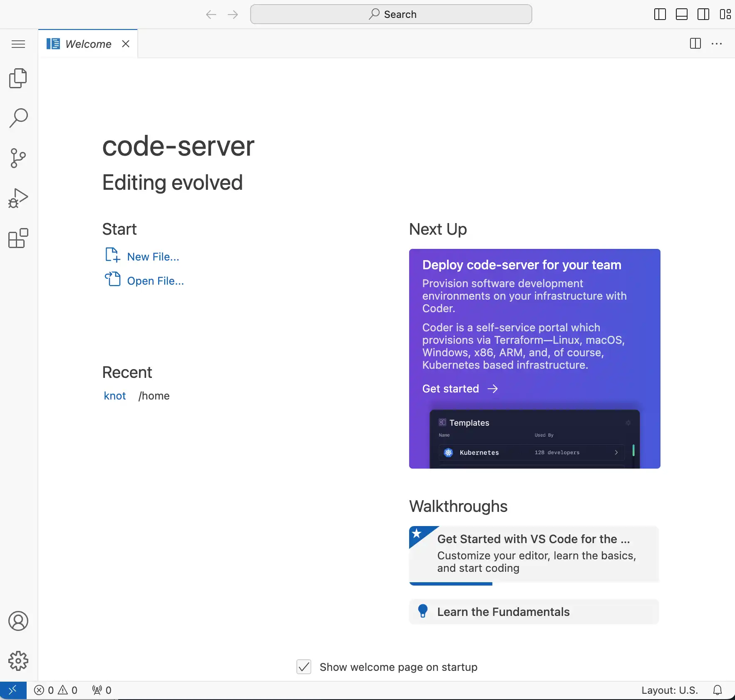This screenshot has width=735, height=700.
Task: Click the Open File icon
Action: click(x=112, y=279)
